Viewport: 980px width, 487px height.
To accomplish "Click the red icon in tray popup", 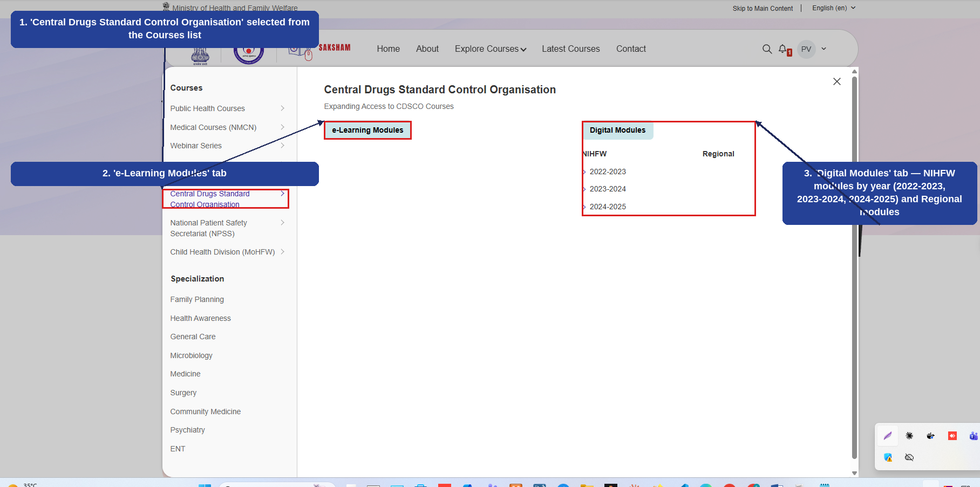I will point(952,436).
